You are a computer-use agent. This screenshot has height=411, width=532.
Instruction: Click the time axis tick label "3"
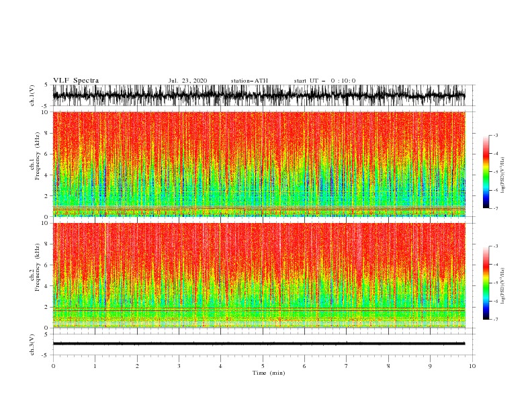tap(179, 366)
